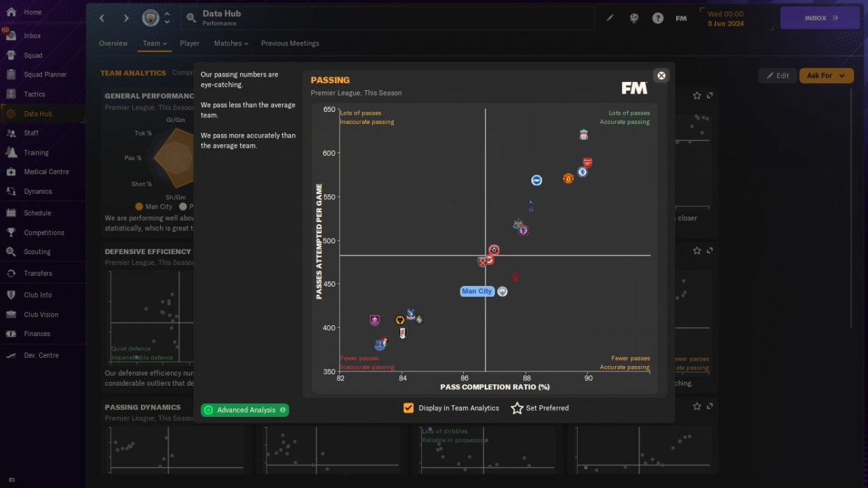Click the FM menu icon in header

point(682,18)
